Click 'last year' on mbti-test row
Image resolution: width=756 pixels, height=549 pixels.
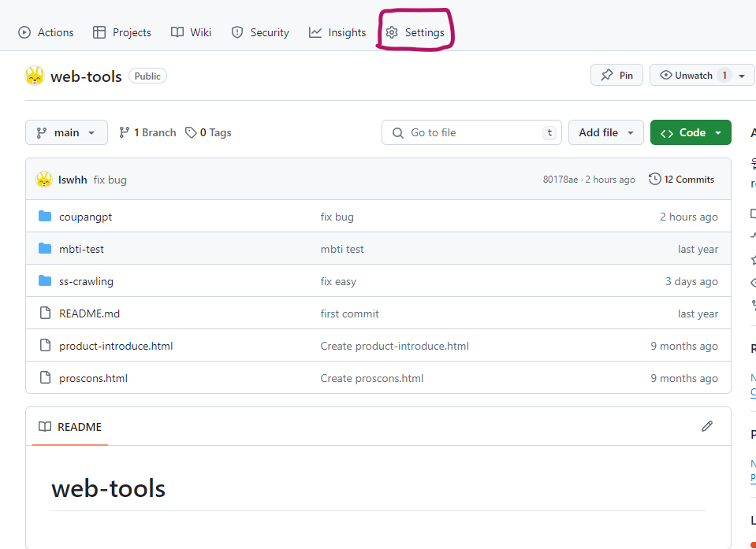coord(698,249)
